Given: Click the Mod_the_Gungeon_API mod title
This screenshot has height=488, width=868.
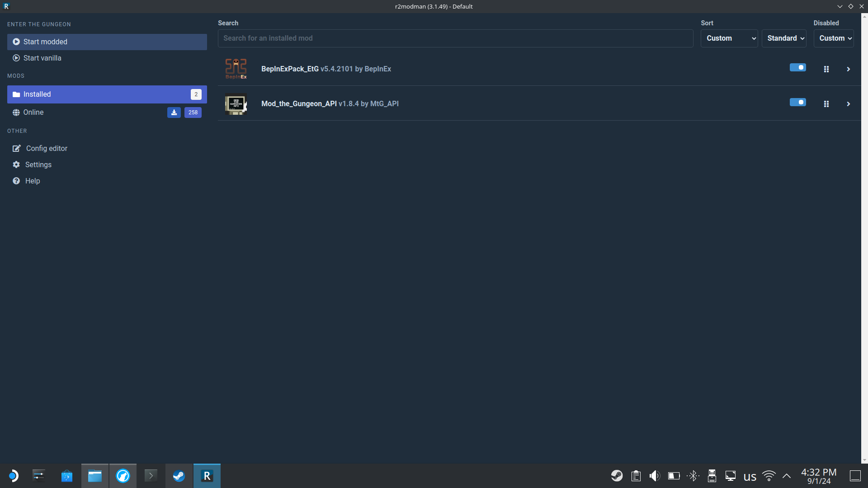Looking at the screenshot, I should tap(299, 103).
